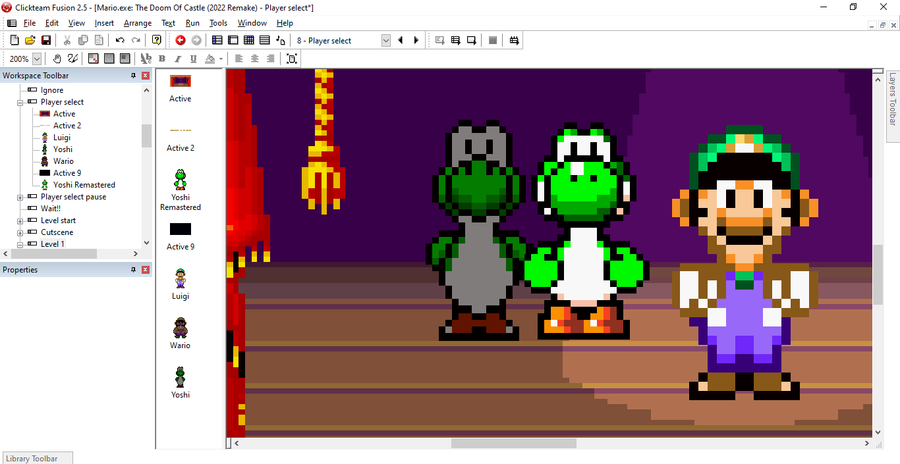The height and width of the screenshot is (464, 900).
Task: Run the application icon
Action: point(456,40)
